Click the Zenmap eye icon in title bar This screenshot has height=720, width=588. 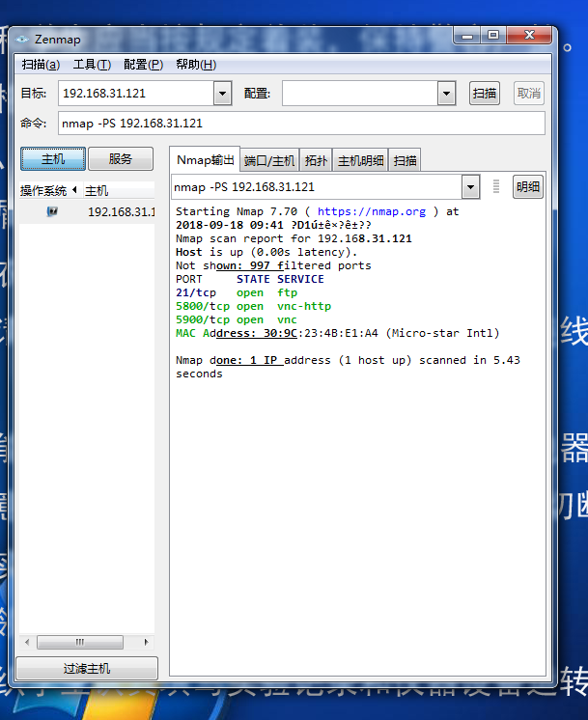[22, 40]
